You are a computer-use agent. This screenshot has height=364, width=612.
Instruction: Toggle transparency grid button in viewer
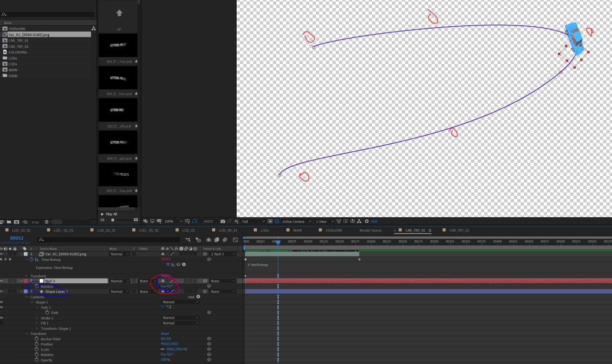click(278, 221)
